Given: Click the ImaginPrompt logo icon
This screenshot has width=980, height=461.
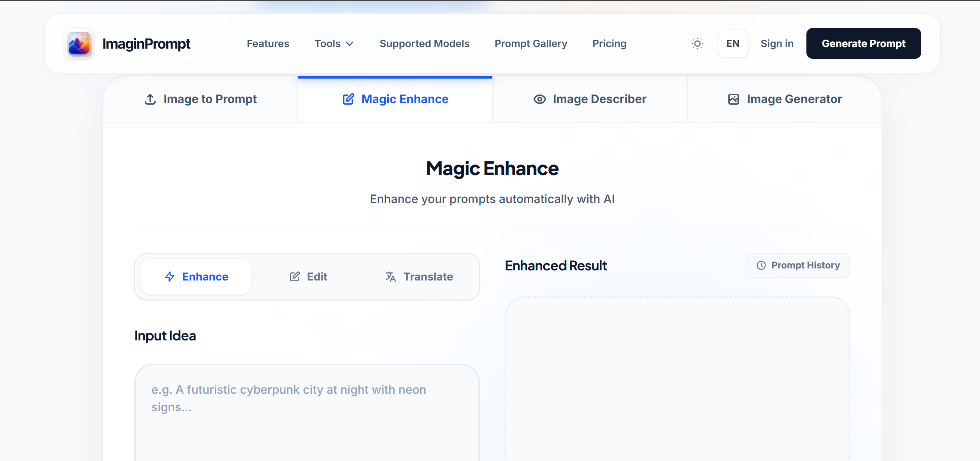Looking at the screenshot, I should tap(79, 44).
